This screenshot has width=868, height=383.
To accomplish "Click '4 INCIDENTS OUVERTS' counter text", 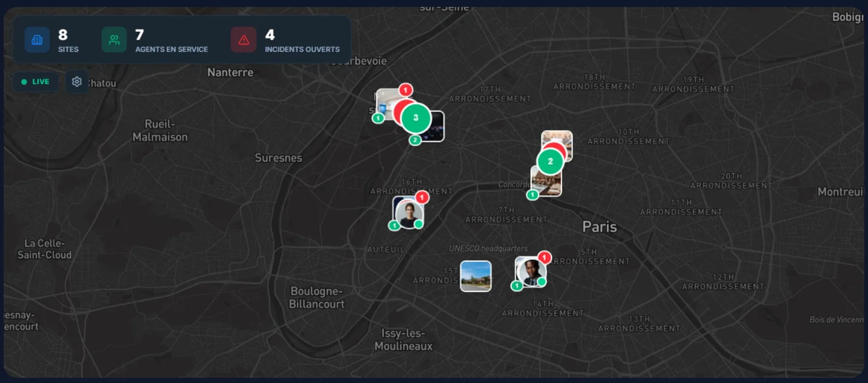I will [x=302, y=40].
